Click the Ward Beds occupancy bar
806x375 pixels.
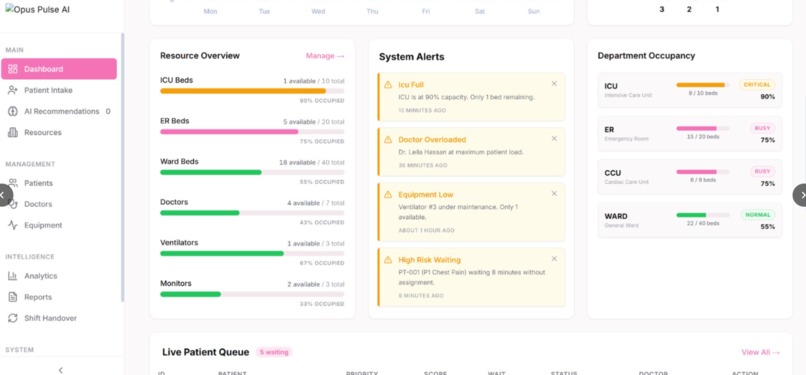point(252,172)
